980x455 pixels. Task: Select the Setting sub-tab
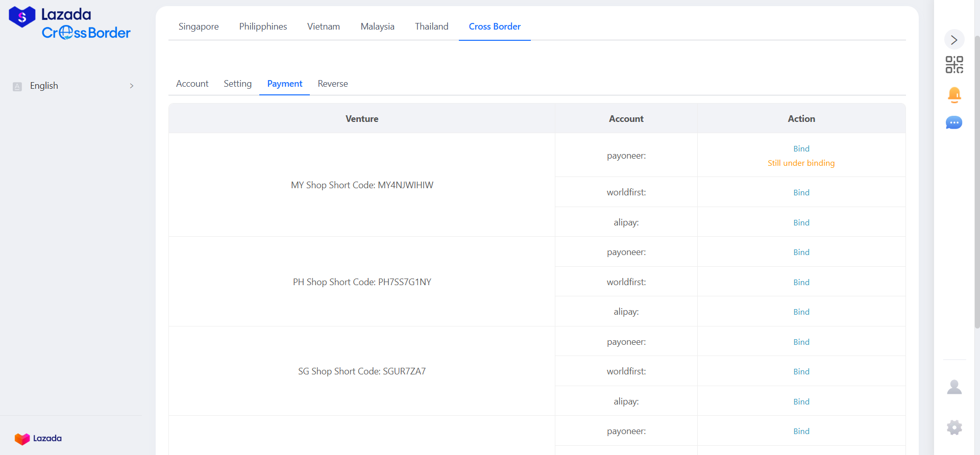pos(237,84)
